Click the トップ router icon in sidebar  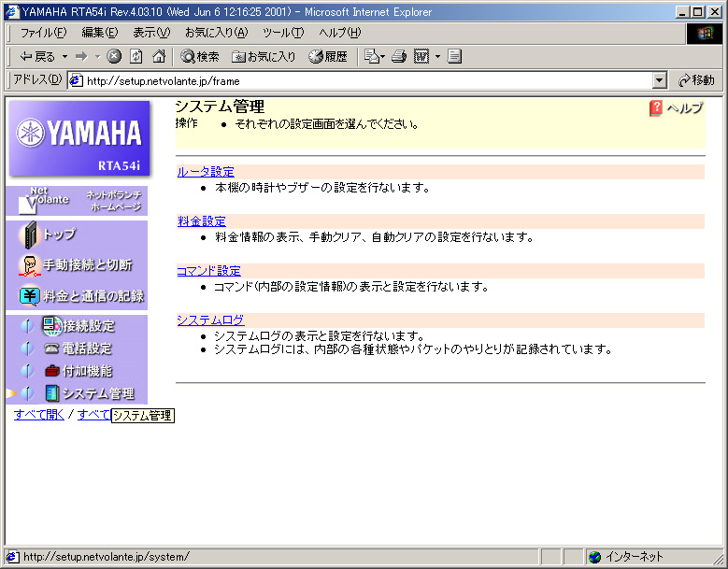tap(29, 235)
